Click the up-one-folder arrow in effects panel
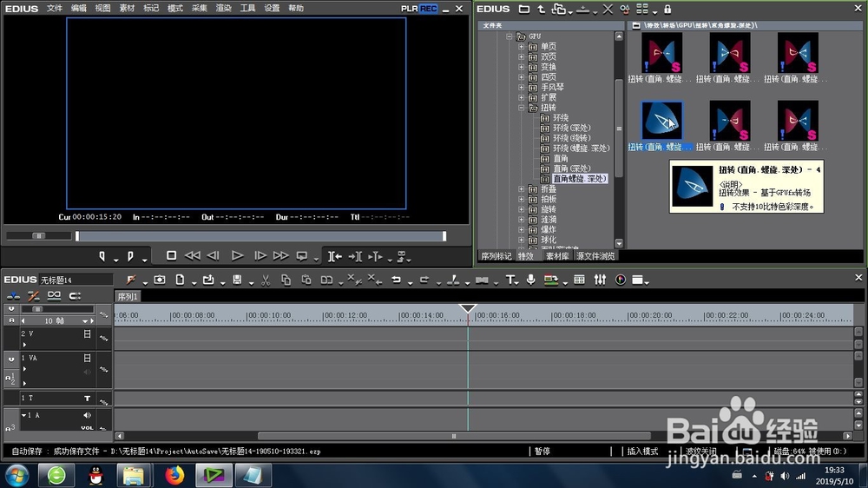The width and height of the screenshot is (868, 488). tap(542, 9)
